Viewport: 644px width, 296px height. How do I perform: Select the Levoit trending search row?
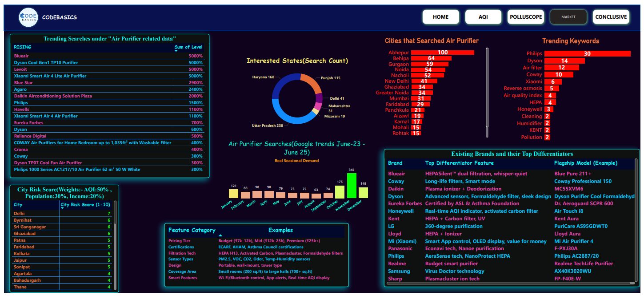pos(108,69)
